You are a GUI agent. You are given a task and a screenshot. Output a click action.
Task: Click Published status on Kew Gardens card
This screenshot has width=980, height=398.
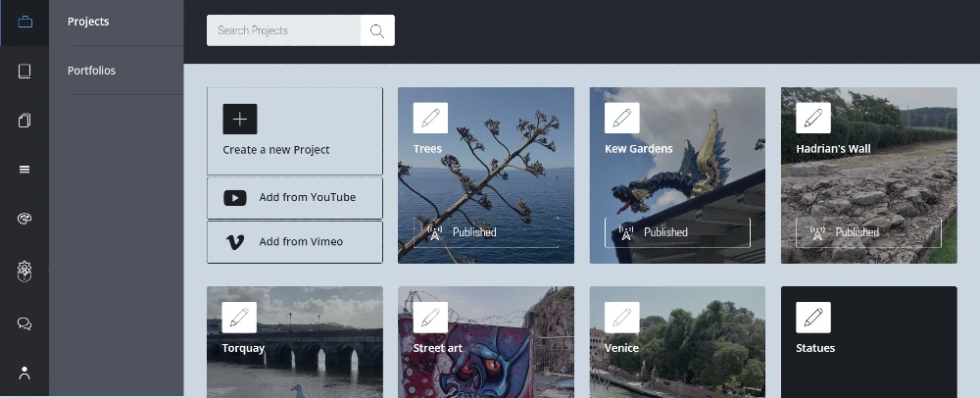[x=677, y=232]
